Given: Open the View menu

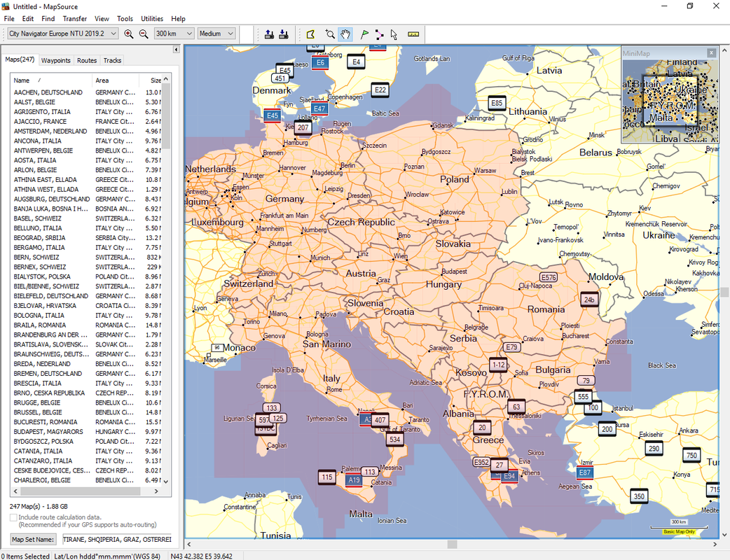Looking at the screenshot, I should [102, 19].
